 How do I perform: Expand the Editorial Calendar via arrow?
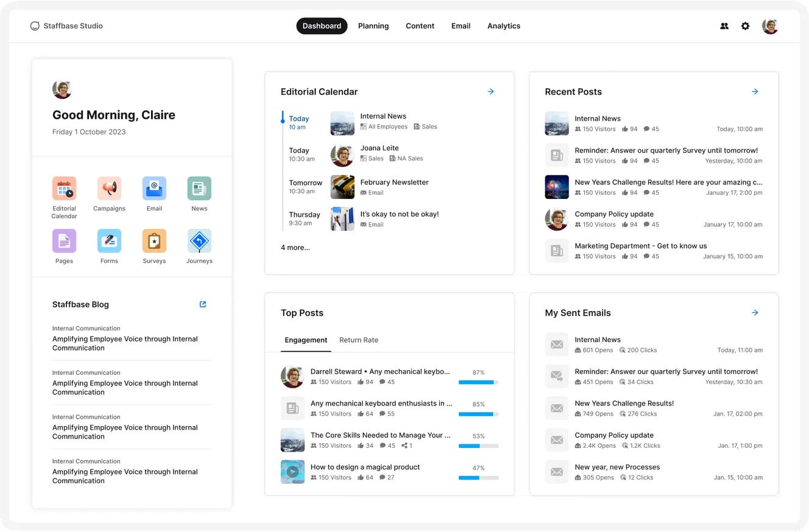click(x=490, y=91)
